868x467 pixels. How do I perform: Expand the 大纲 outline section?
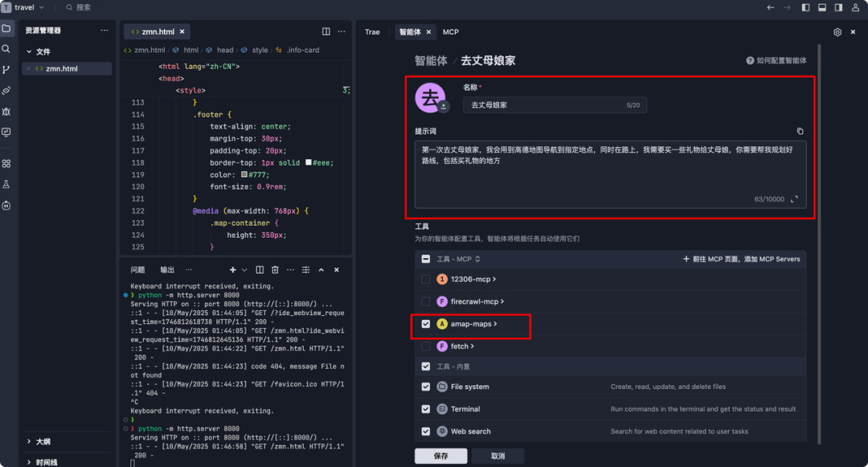coord(29,441)
